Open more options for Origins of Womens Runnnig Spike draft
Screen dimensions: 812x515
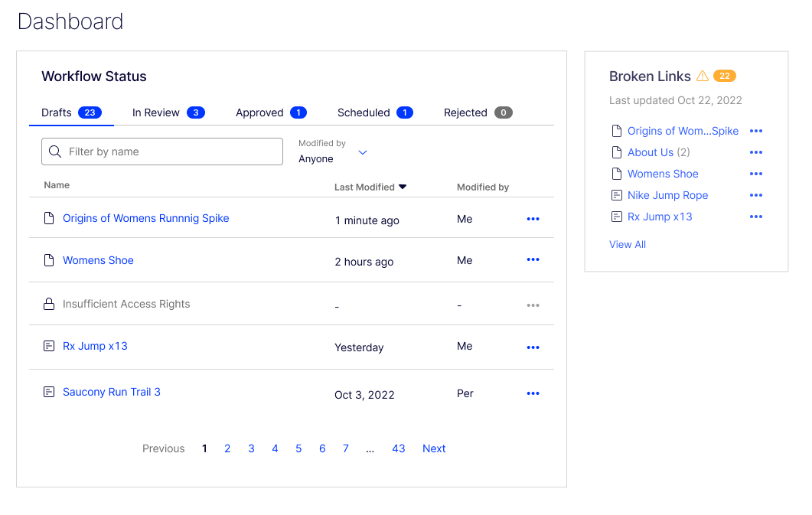[533, 219]
